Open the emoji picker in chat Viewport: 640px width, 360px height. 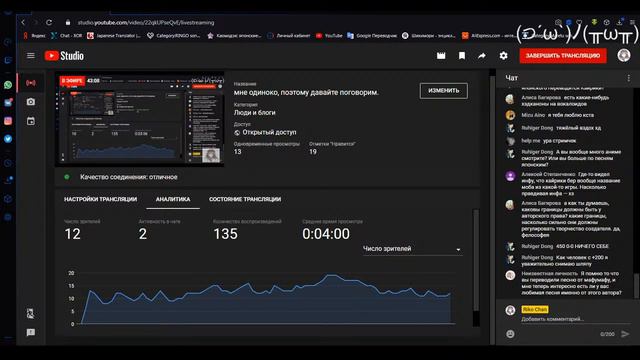[x=510, y=334]
